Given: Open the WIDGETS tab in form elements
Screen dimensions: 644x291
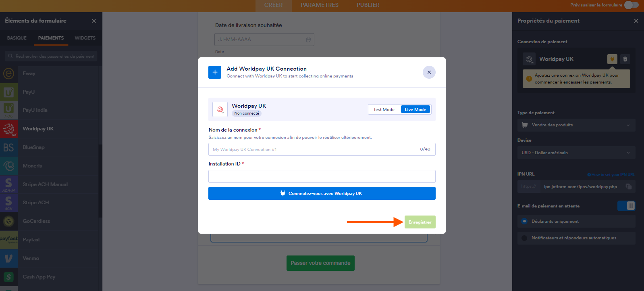Looking at the screenshot, I should tap(85, 38).
